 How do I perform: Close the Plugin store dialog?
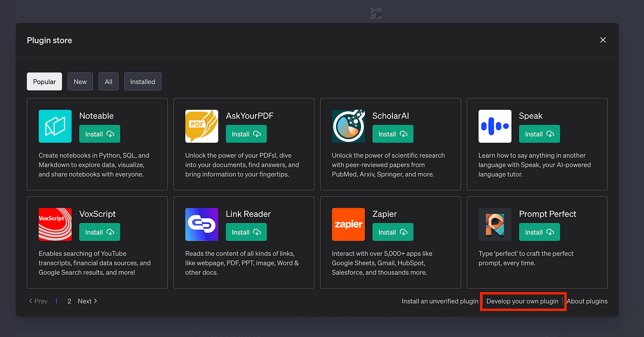pos(603,40)
